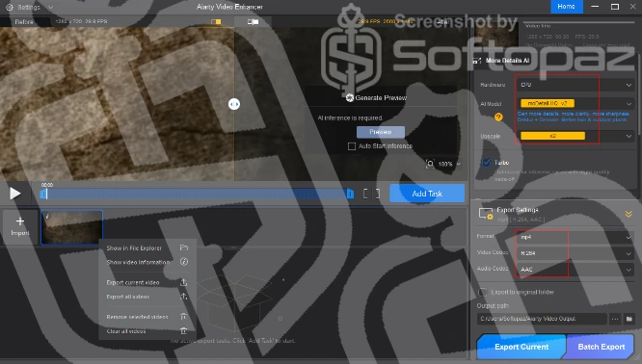Collapse Export Settings with double chevron
642x364 pixels.
click(629, 214)
